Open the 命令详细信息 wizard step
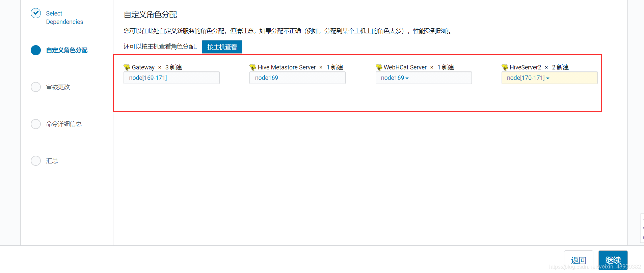The image size is (644, 273). pyautogui.click(x=64, y=124)
